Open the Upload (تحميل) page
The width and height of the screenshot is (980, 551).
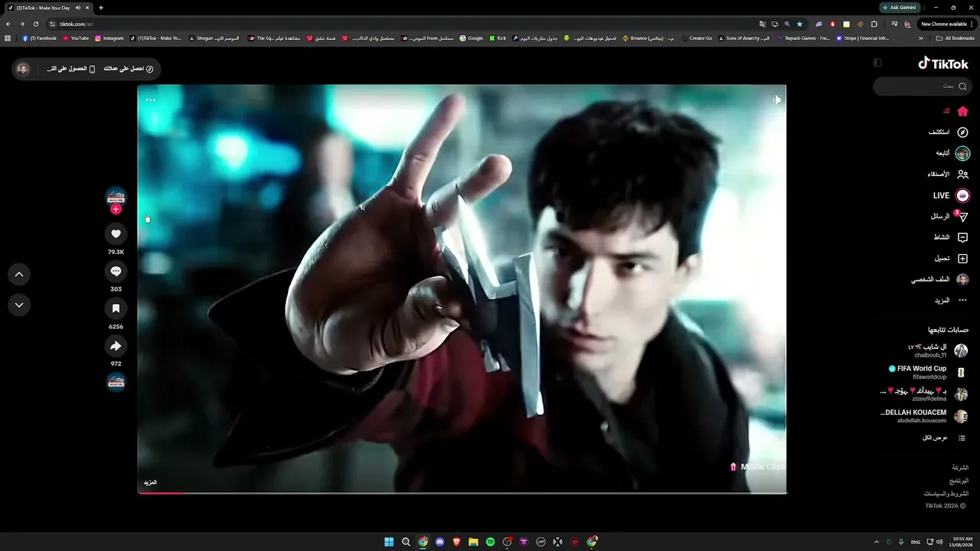(x=951, y=259)
